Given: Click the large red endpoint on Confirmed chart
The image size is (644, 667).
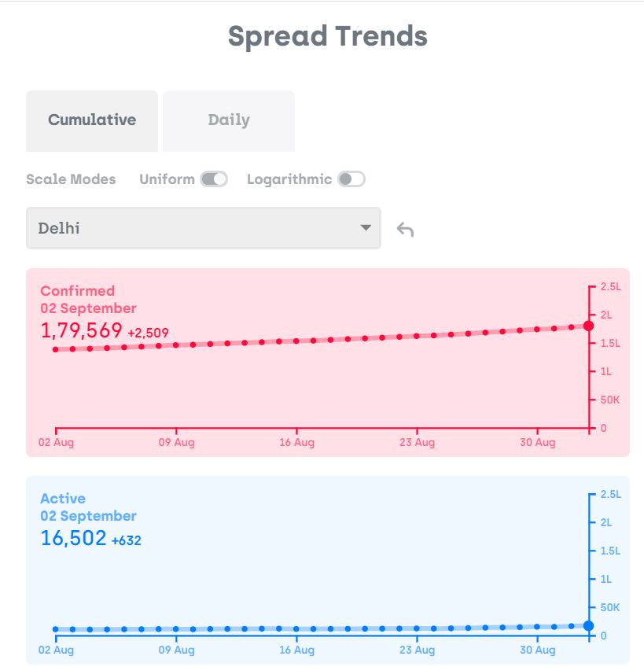Looking at the screenshot, I should click(x=588, y=326).
